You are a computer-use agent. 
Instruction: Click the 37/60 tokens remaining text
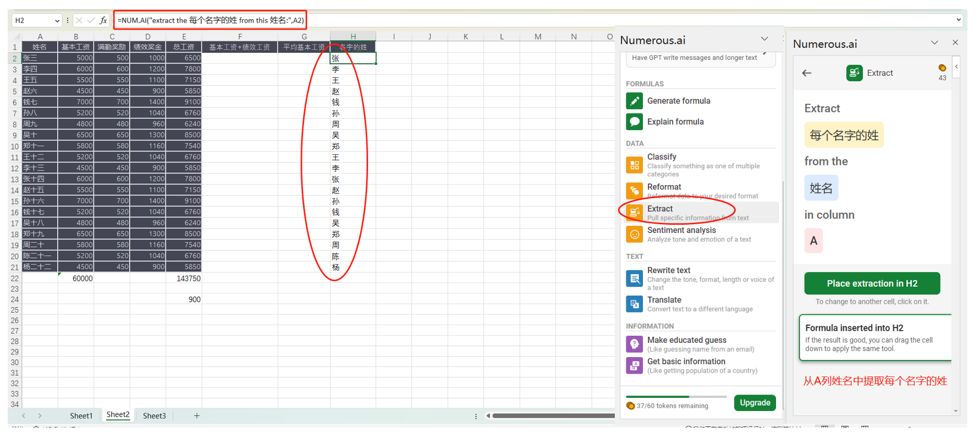(672, 406)
